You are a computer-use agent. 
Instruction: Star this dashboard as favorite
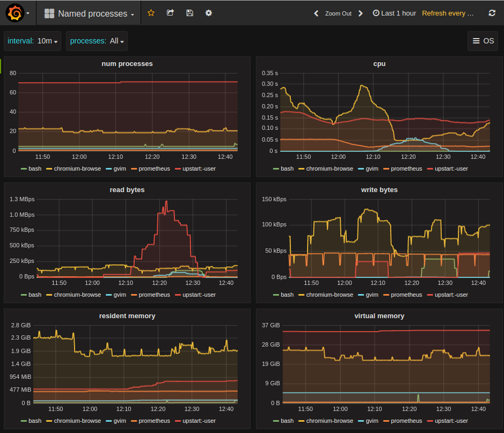point(151,13)
